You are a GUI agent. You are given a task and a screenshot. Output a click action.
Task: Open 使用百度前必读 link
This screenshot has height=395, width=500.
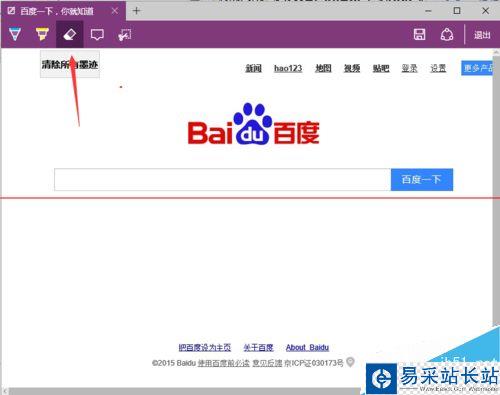tap(223, 363)
